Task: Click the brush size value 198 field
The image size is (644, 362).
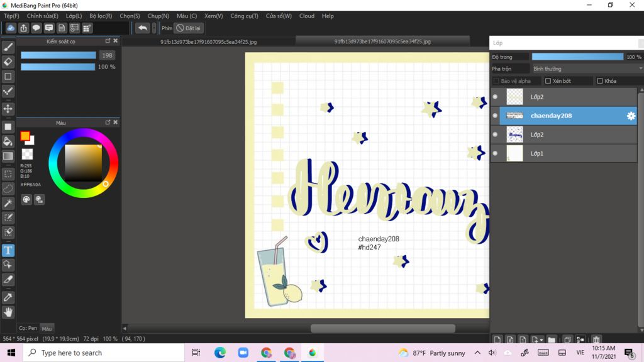Action: pos(107,55)
